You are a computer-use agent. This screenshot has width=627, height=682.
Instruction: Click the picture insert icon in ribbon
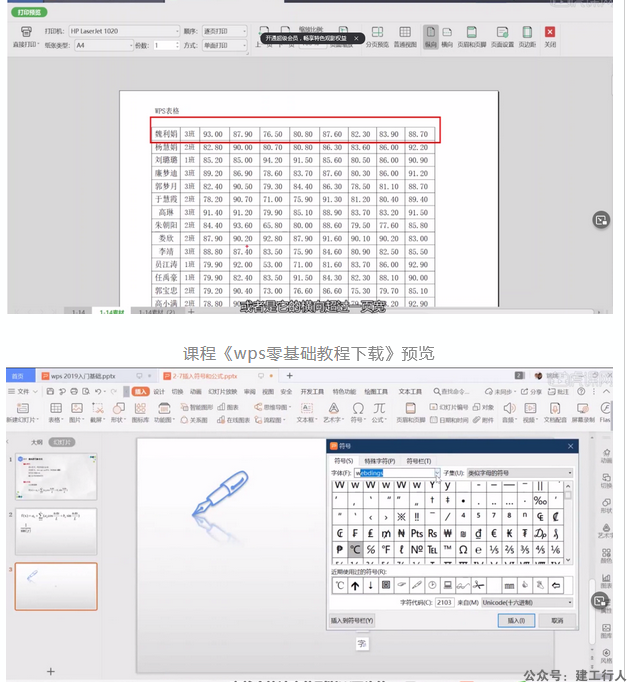77,408
